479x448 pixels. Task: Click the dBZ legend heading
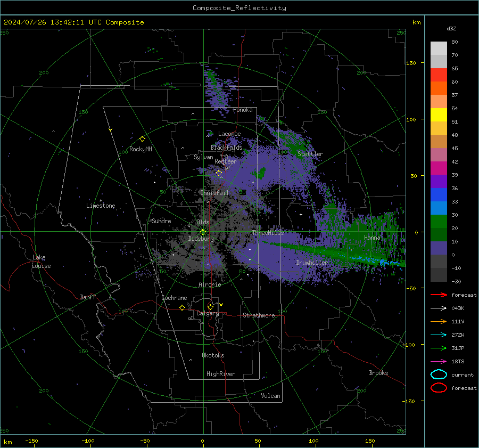tap(451, 28)
